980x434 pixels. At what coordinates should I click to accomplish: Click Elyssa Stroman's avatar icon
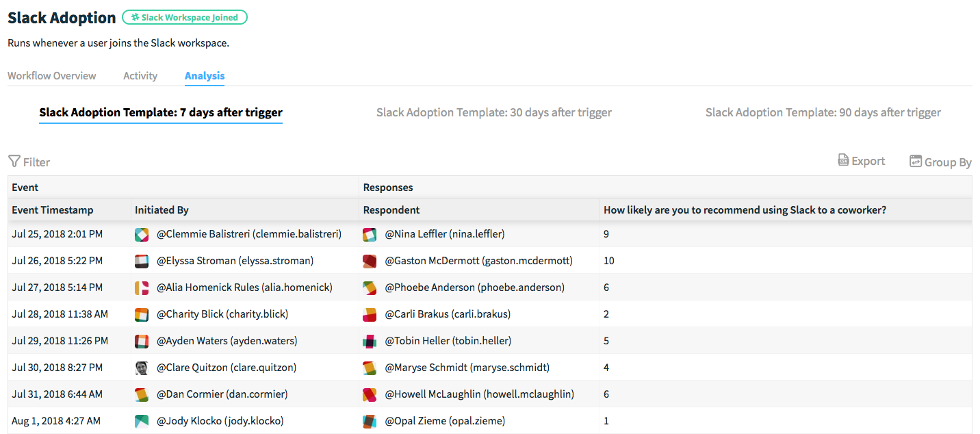click(142, 261)
